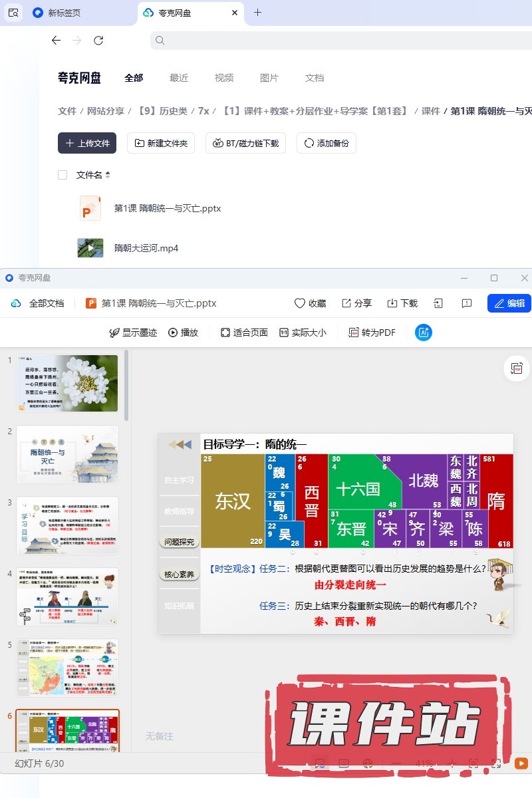This screenshot has height=798, width=532.
Task: Switch to the 文档 tab
Action: tap(315, 78)
